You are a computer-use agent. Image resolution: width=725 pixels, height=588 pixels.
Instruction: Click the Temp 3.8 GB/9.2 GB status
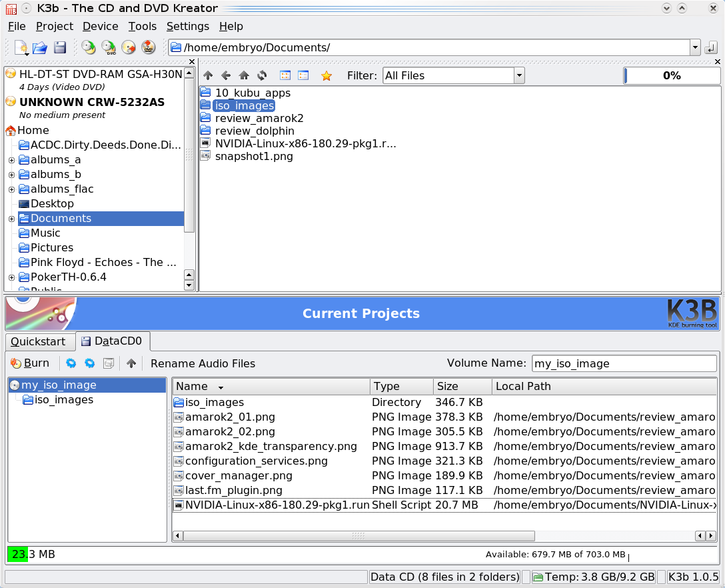tap(594, 577)
